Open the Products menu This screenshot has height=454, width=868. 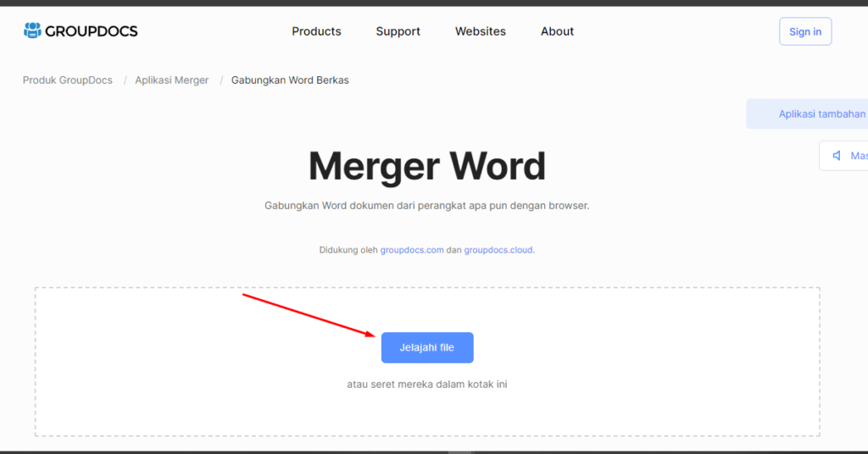coord(316,31)
